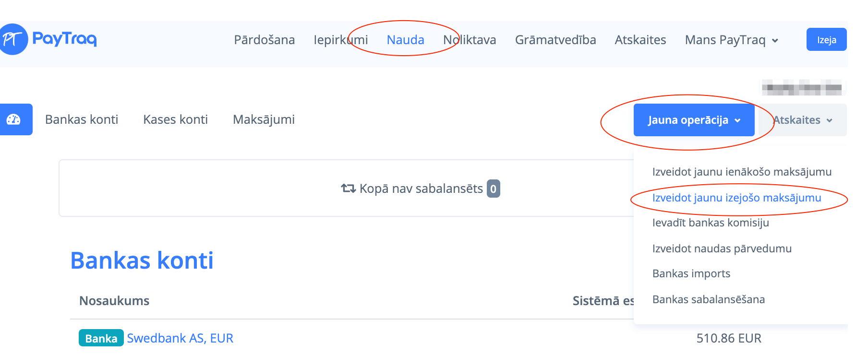Click the unbalanced count badge 0
The width and height of the screenshot is (868, 355).
(493, 189)
